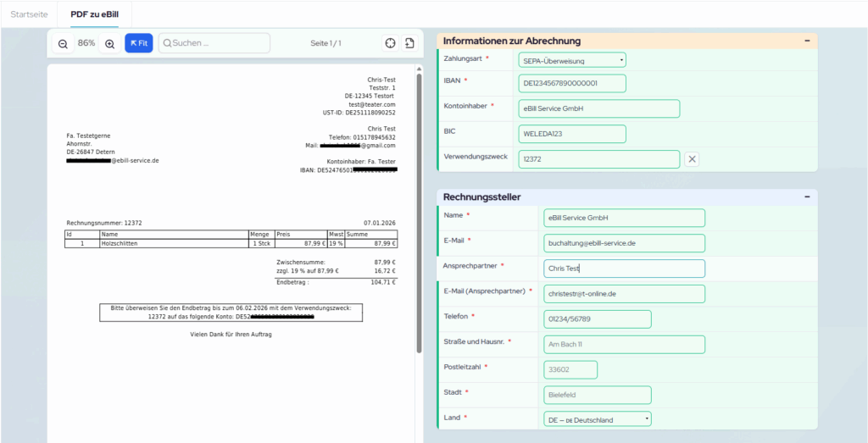Click the E-Mail (Ansprechpartner) input field
Screen dimensions: 868x443
click(625, 294)
